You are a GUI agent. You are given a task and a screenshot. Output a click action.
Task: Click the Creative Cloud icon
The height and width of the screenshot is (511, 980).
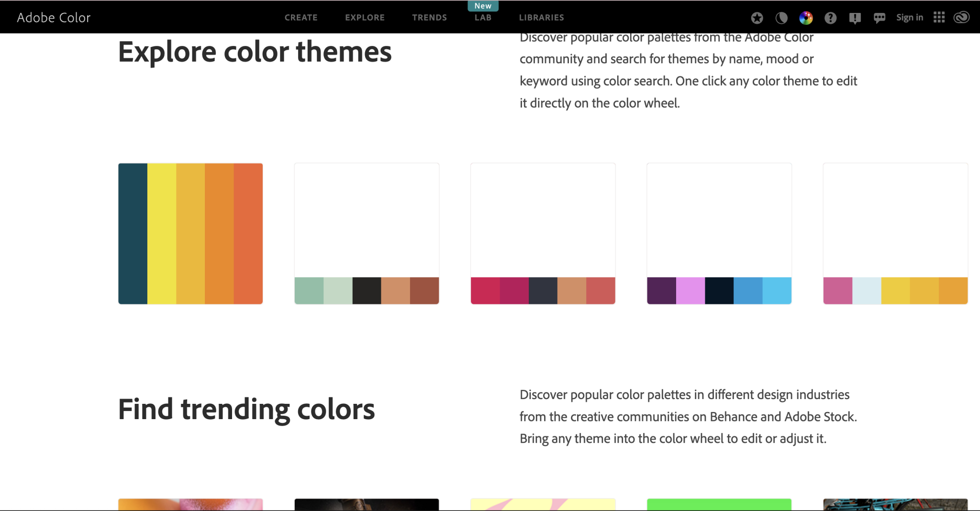(x=961, y=17)
